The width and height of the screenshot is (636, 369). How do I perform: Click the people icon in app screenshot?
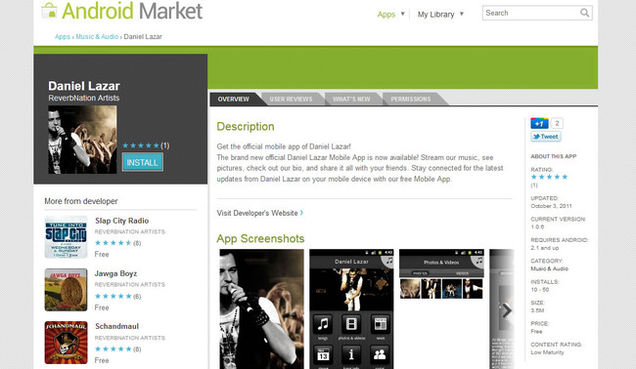[x=380, y=355]
